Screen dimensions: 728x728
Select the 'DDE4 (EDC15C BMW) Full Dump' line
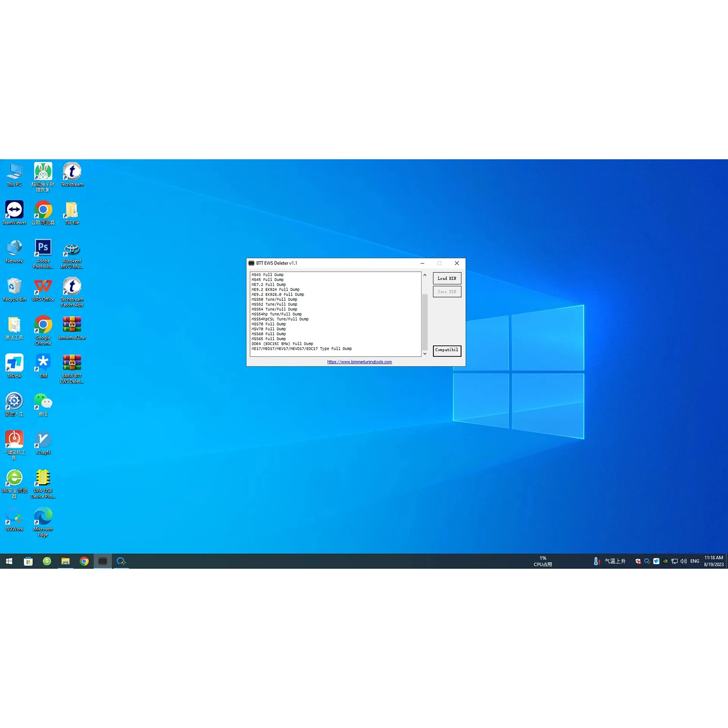[x=282, y=344]
